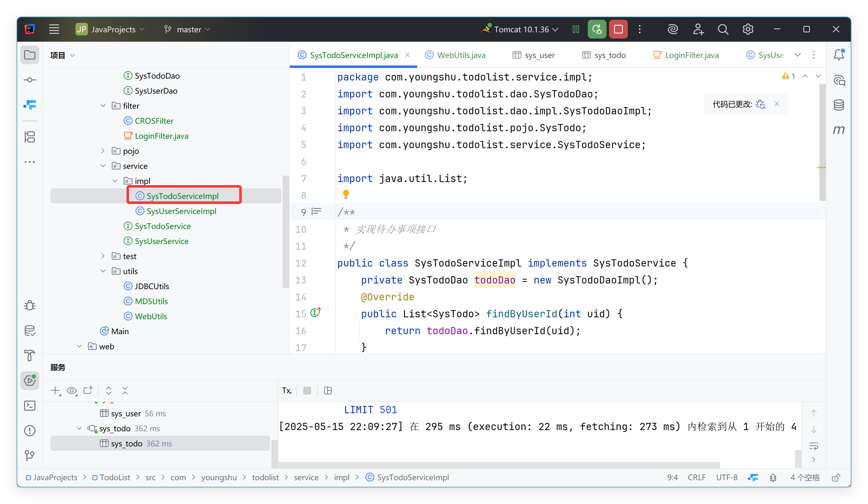This screenshot has width=868, height=504.
Task: Open the 项目 view dropdown
Action: 62,55
